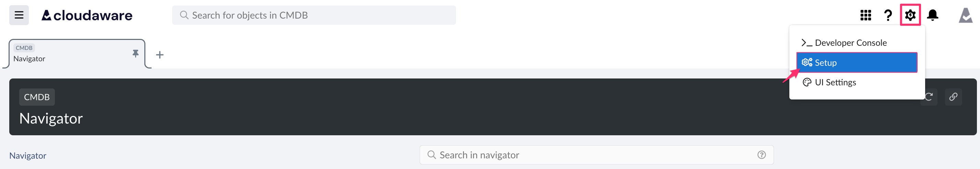The image size is (980, 169).
Task: Open the notifications bell
Action: pos(932,15)
